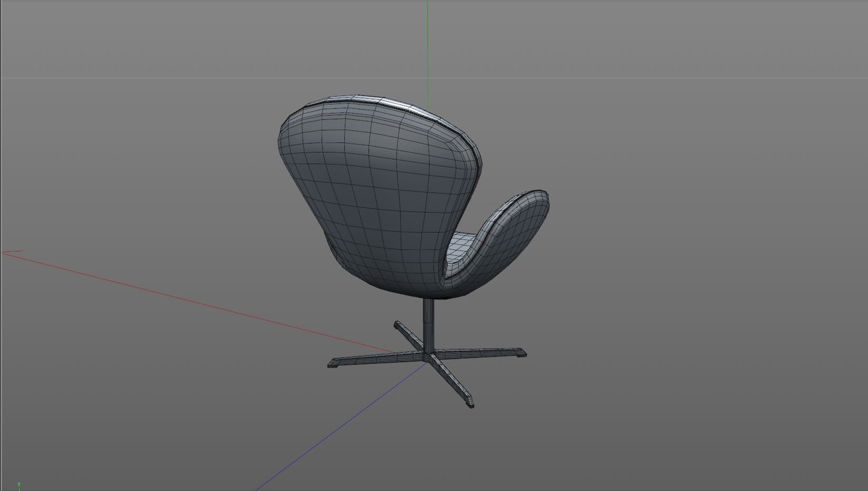This screenshot has width=868, height=491.
Task: Click the chair's vertical pedestal column
Action: [x=428, y=326]
